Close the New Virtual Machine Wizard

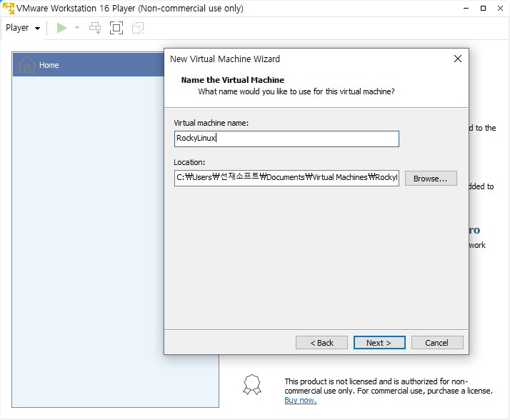pos(458,59)
